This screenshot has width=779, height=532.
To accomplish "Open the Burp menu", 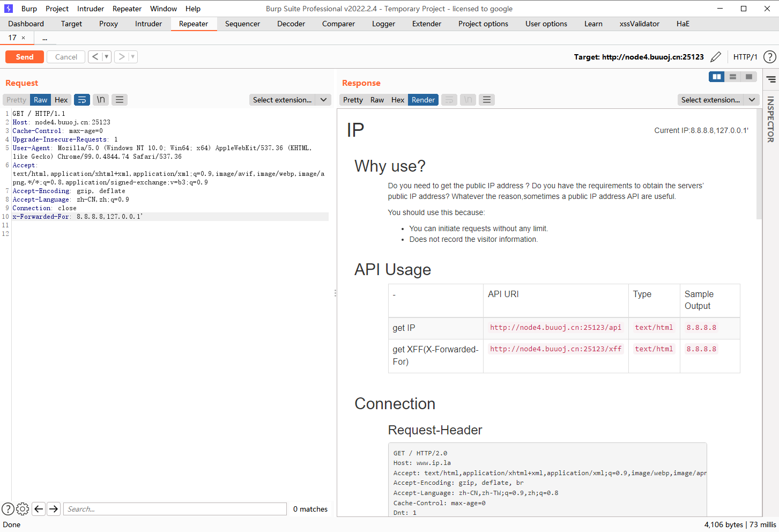I will 29,9.
